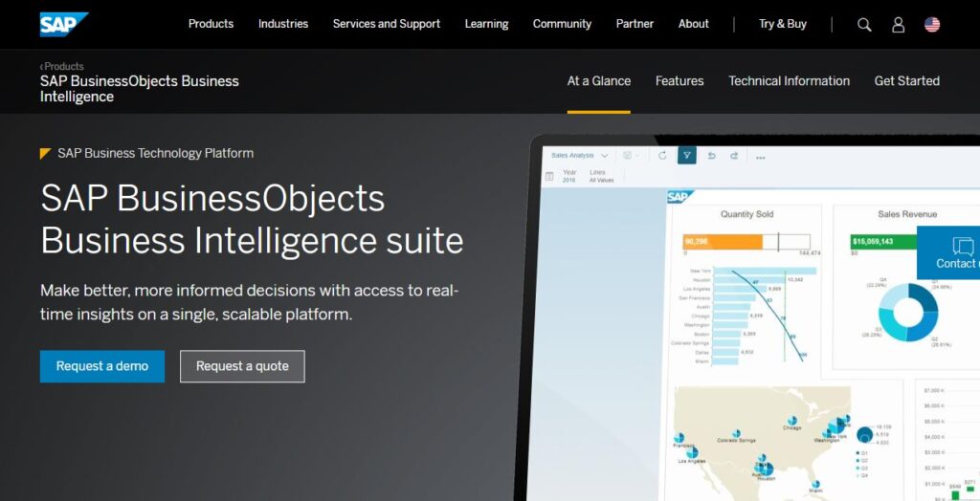Click the Request a quote button
Viewport: 980px width, 501px height.
point(242,366)
